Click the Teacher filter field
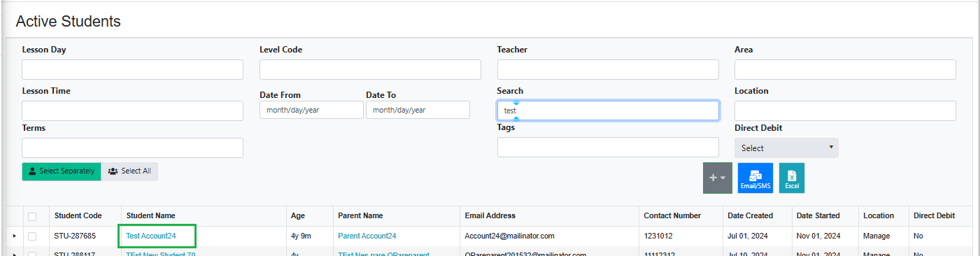 pyautogui.click(x=608, y=69)
